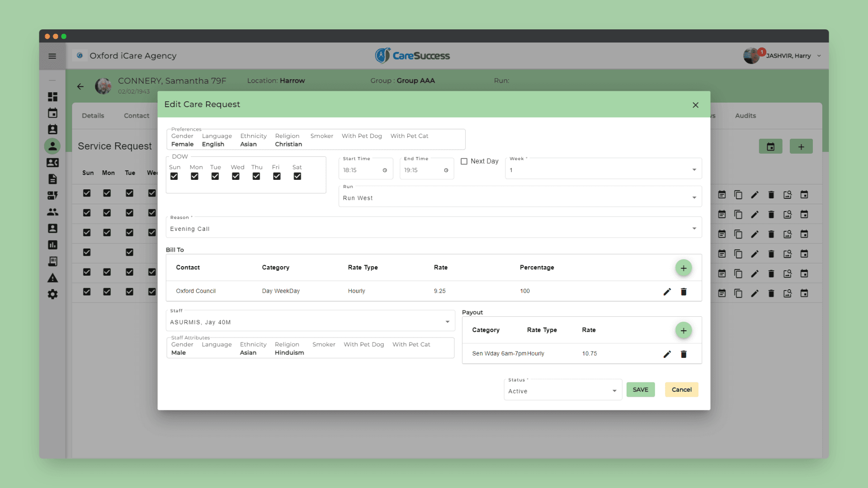This screenshot has width=868, height=488.
Task: Click the add new service request icon
Action: coord(801,146)
